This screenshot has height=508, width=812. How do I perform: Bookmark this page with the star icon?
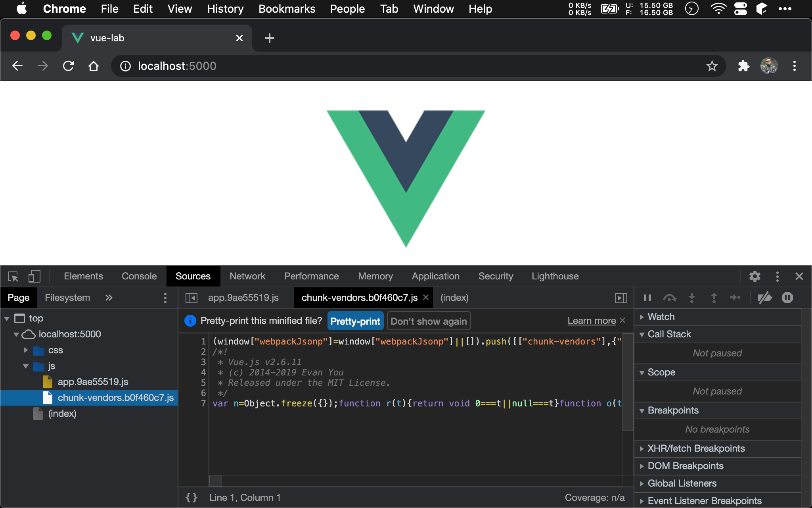coord(712,66)
